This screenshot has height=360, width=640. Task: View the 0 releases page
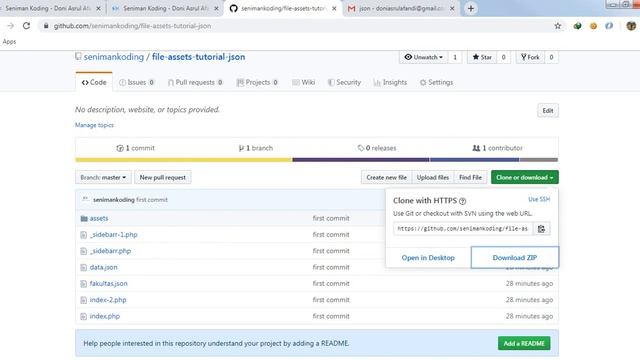tap(377, 148)
